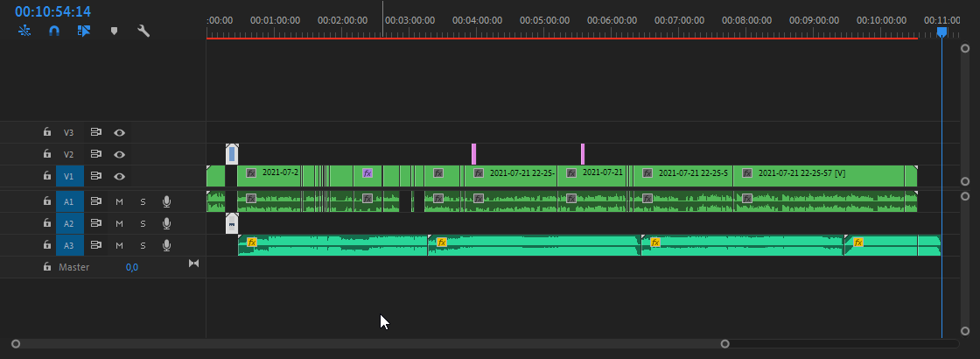This screenshot has width=980, height=359.
Task: Click the purple fx badge on V1 clip
Action: click(367, 173)
